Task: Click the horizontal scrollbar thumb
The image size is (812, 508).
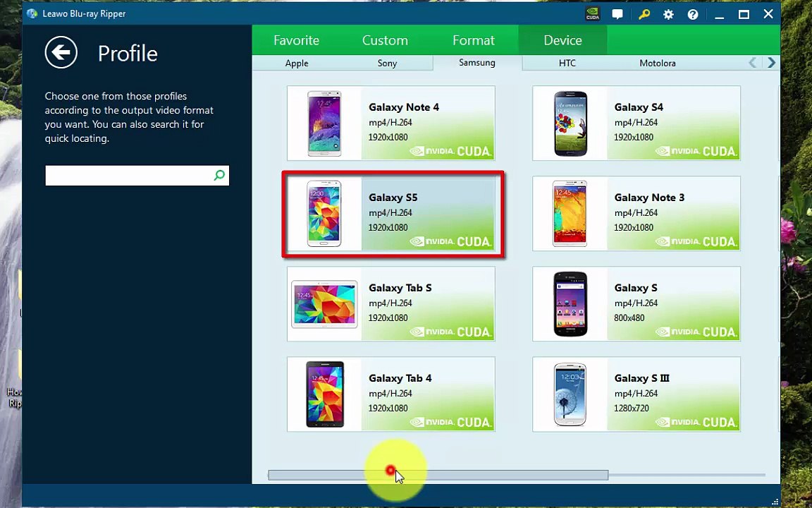Action: pos(438,475)
